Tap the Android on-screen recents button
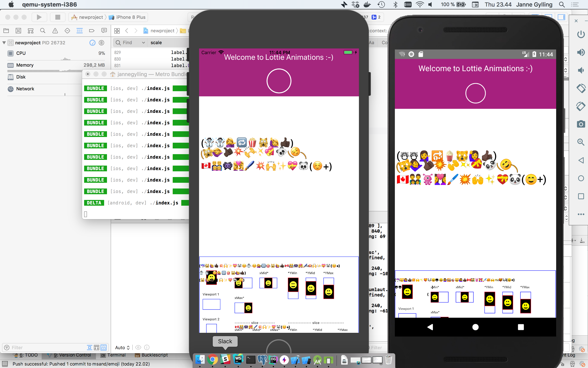The image size is (588, 368). [521, 327]
